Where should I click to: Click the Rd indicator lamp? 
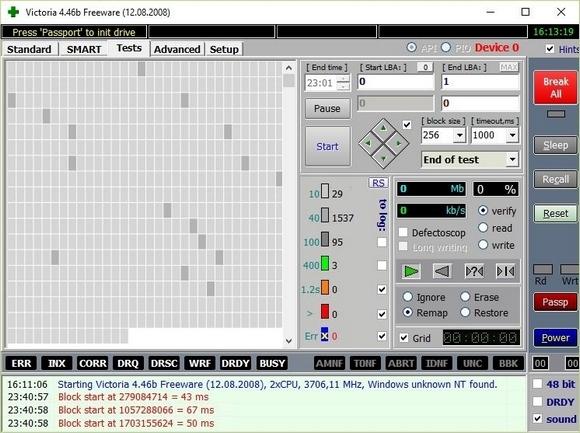[543, 269]
